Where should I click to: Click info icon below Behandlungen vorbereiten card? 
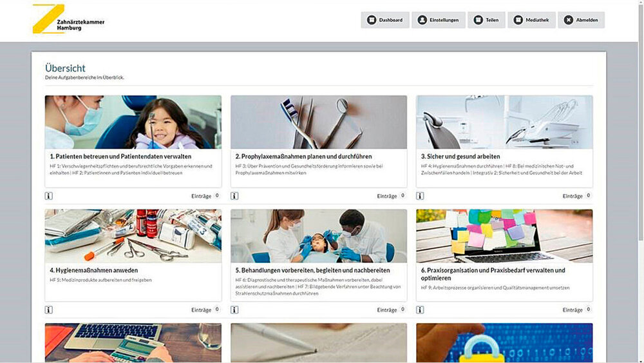coord(234,310)
